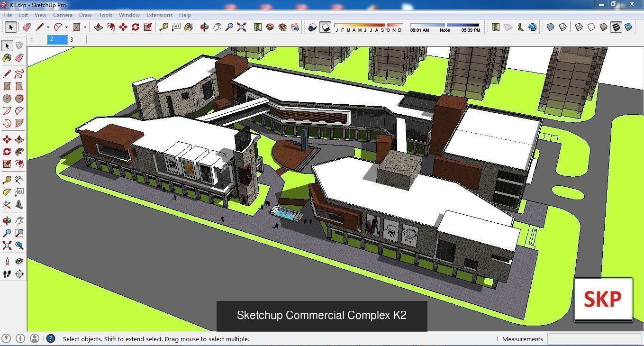Pick the Push/Pull tool in top toolbar
Viewport: 644px width, 346px height.
point(99,27)
